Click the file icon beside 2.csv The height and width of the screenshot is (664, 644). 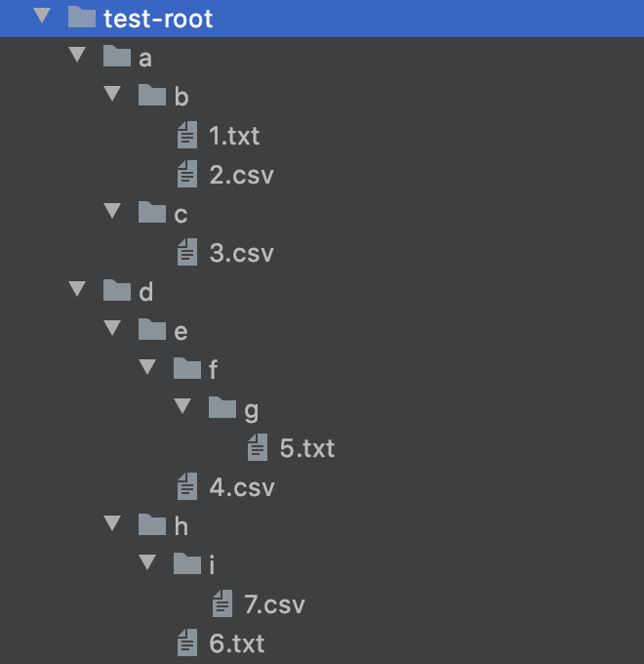(x=187, y=175)
